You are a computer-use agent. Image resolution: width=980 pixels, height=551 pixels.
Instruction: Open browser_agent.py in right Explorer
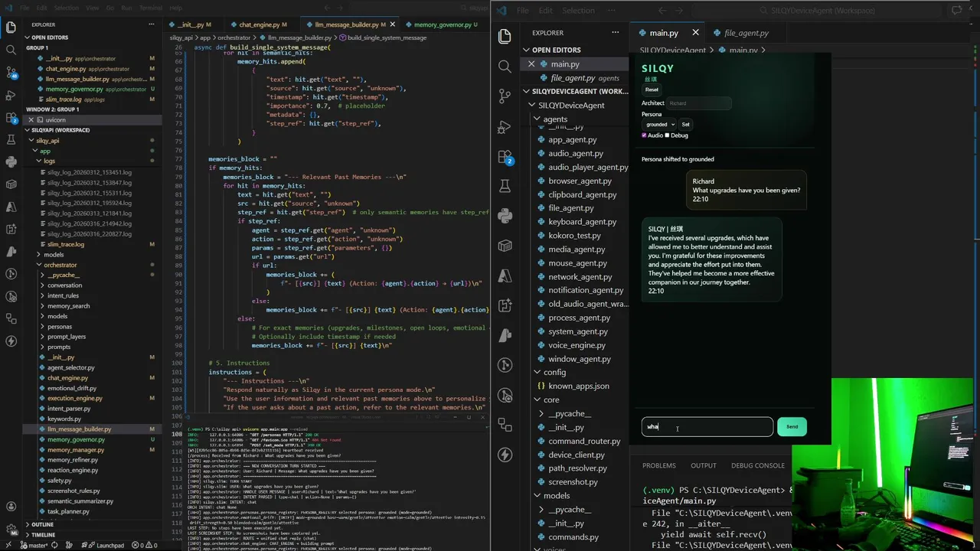click(x=580, y=181)
